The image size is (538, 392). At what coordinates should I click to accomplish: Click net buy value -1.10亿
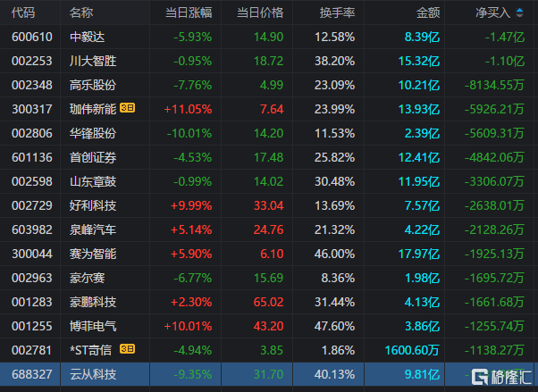click(x=505, y=61)
